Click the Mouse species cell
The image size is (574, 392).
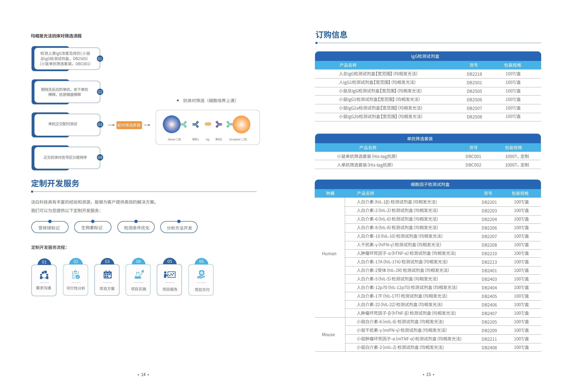pyautogui.click(x=328, y=335)
